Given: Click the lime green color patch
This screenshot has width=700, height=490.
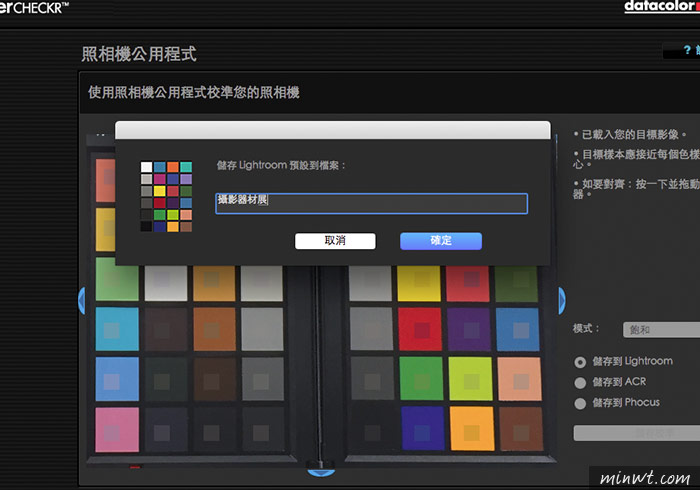Looking at the screenshot, I should point(470,378).
